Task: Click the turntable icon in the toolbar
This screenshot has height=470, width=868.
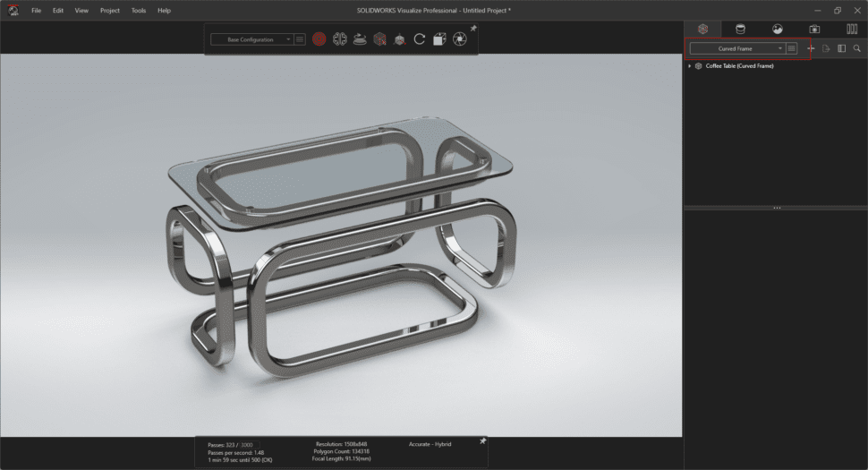Action: tap(360, 39)
